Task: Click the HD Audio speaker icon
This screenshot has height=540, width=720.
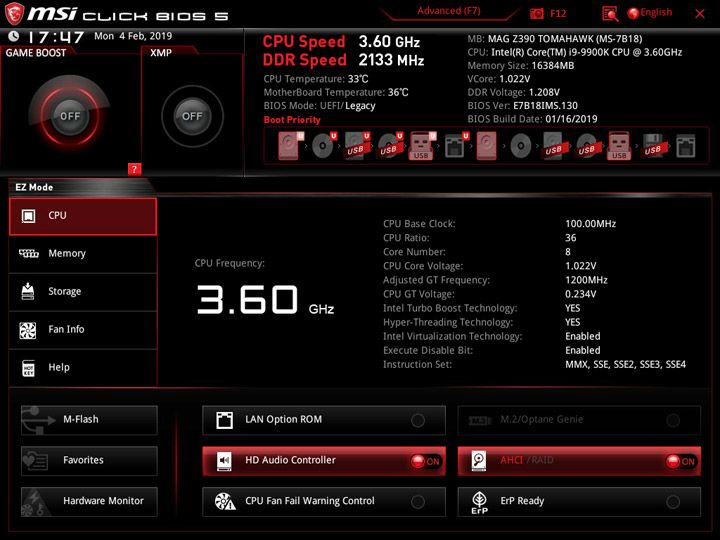Action: 224,461
